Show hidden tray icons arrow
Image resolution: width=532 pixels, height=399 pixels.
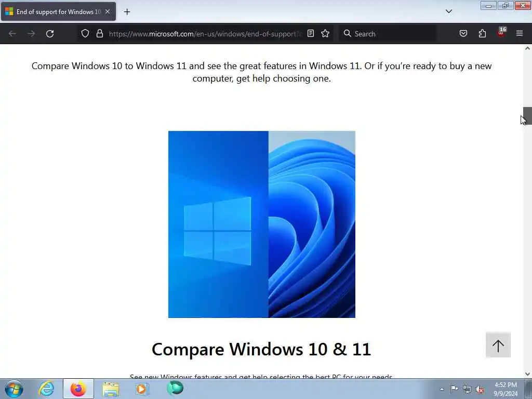pyautogui.click(x=442, y=389)
